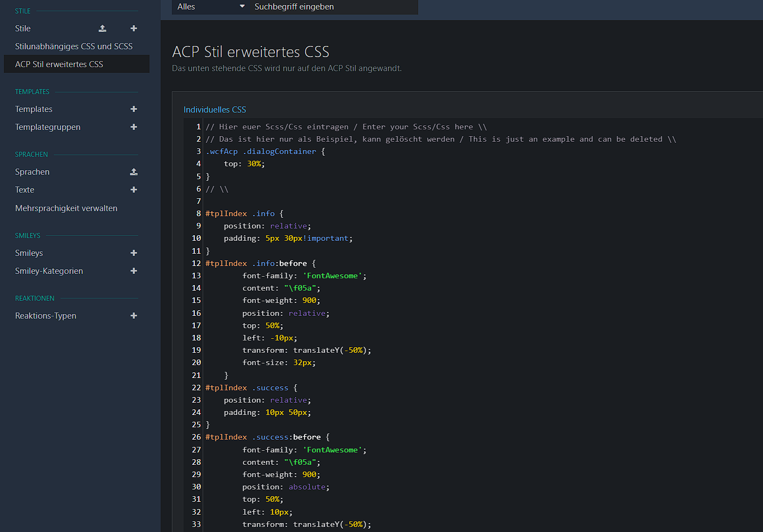Open the Templates menu link

[x=34, y=109]
